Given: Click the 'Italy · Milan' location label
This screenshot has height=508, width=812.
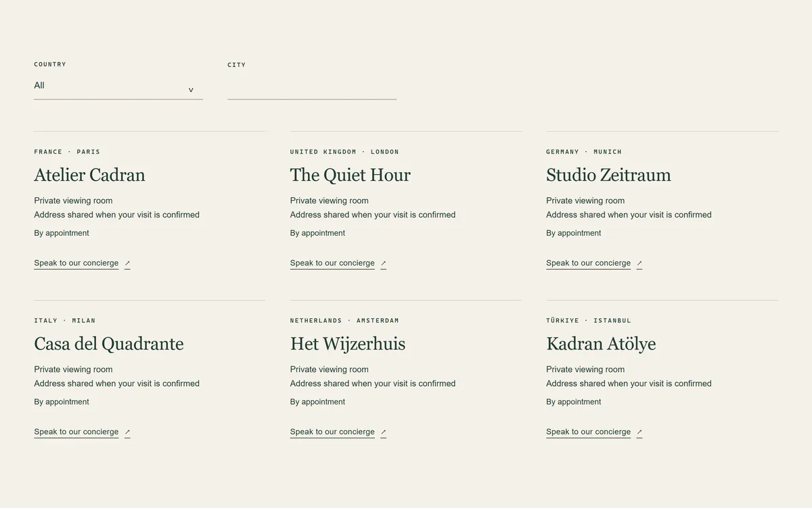Looking at the screenshot, I should (65, 320).
